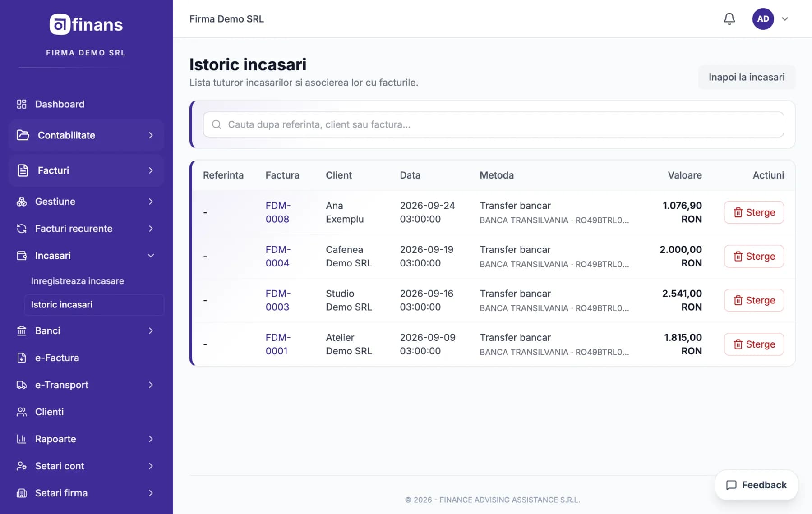
Task: Click the Setari firma building icon
Action: (22, 493)
